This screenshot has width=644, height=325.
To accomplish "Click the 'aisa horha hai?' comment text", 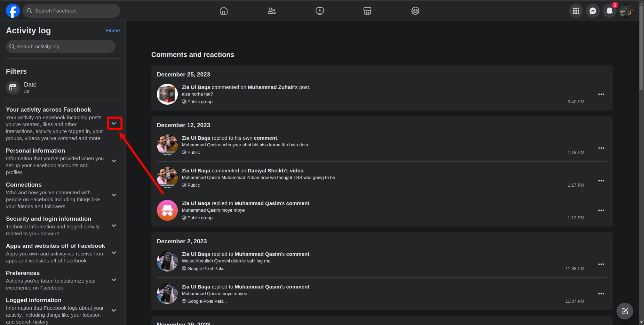I will click(197, 94).
